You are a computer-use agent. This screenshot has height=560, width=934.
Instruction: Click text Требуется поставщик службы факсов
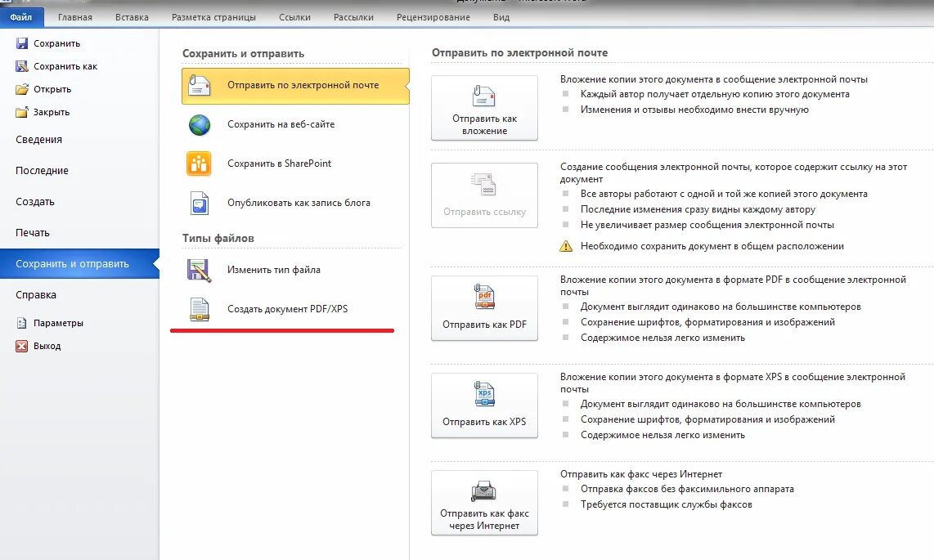pos(666,504)
